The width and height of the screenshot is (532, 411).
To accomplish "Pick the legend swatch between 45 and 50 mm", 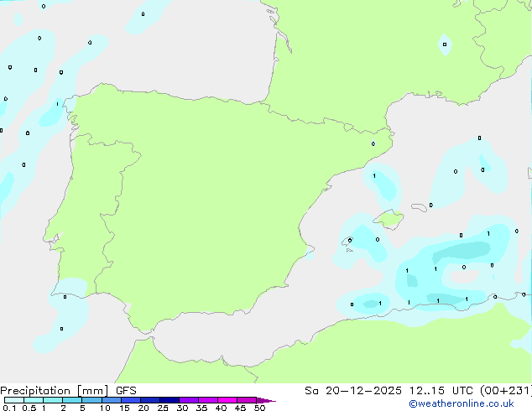I will pos(247,400).
